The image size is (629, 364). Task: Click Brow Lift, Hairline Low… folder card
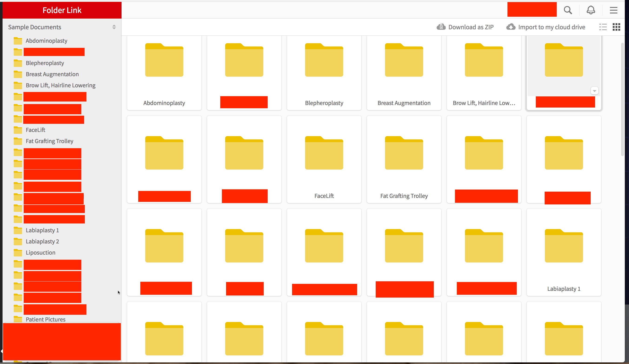(x=484, y=72)
